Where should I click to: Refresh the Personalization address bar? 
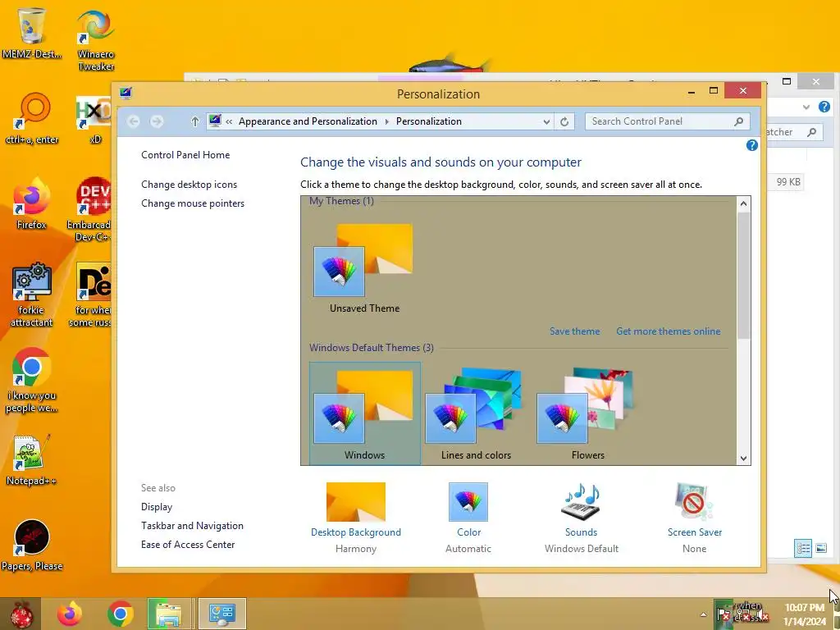[x=564, y=121]
